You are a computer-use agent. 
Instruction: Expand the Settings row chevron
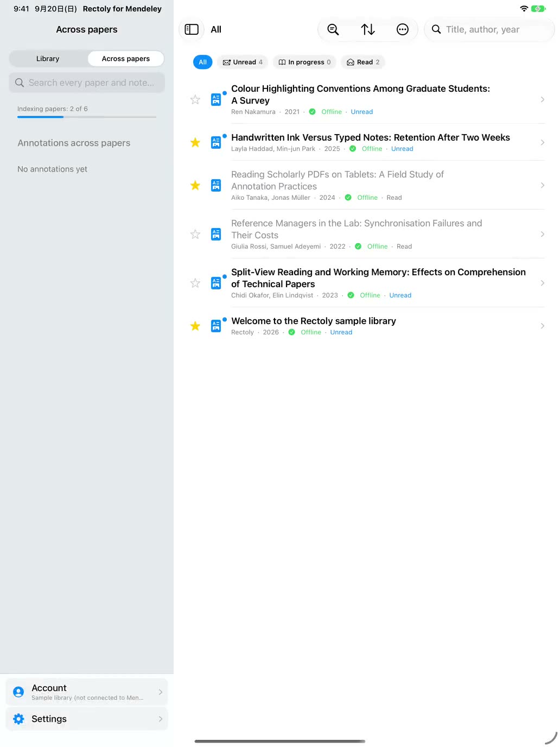[161, 719]
